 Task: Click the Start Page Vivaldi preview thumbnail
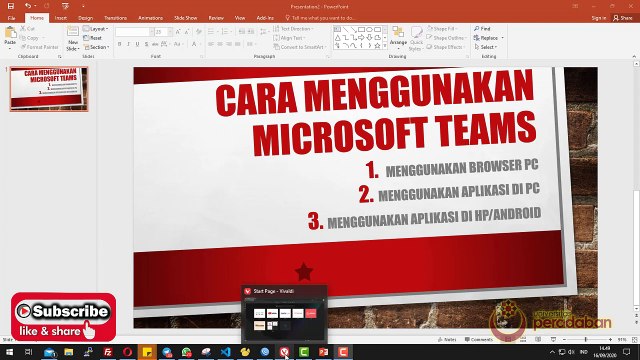click(284, 320)
